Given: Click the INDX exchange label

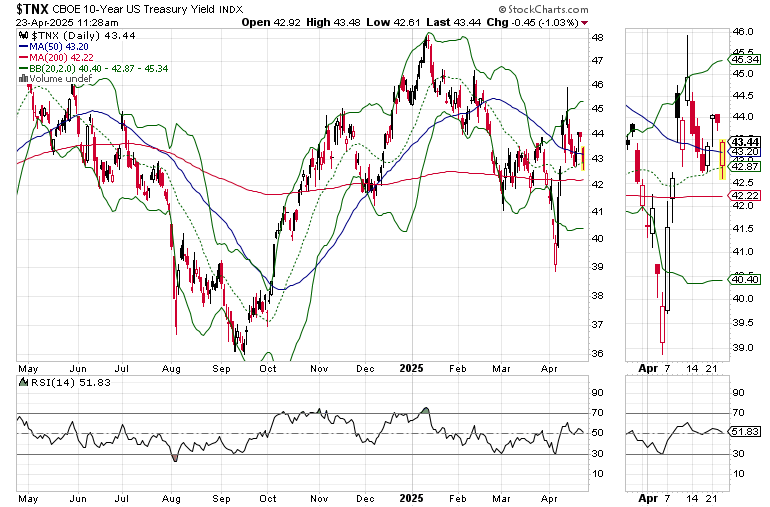Looking at the screenshot, I should pos(231,9).
